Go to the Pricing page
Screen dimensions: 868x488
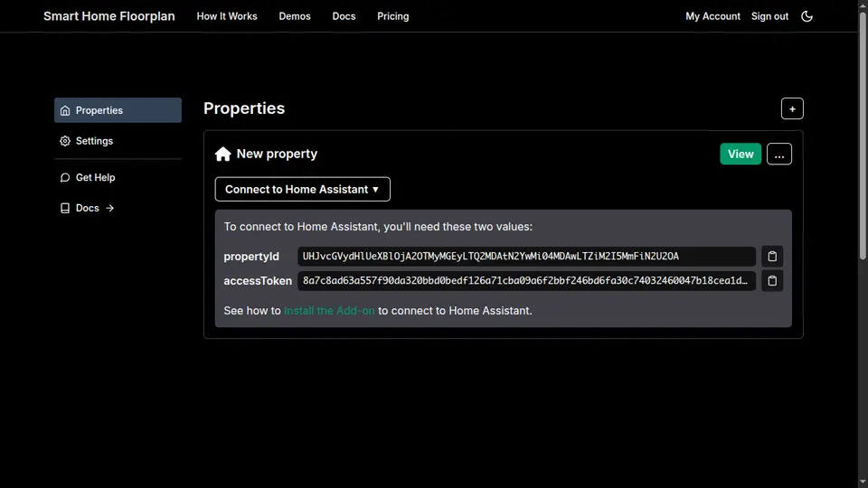393,16
